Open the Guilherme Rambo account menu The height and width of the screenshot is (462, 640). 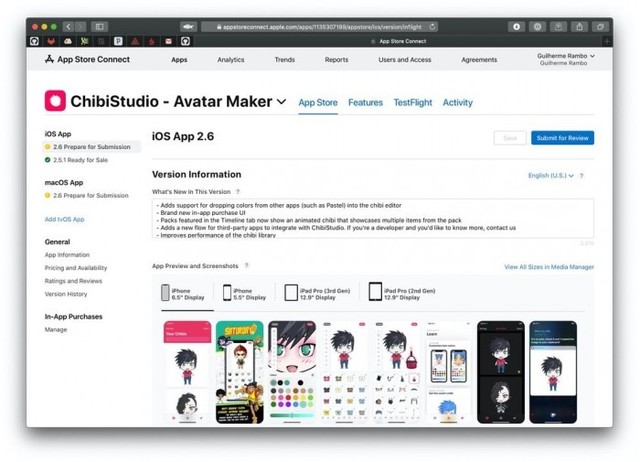coord(566,59)
